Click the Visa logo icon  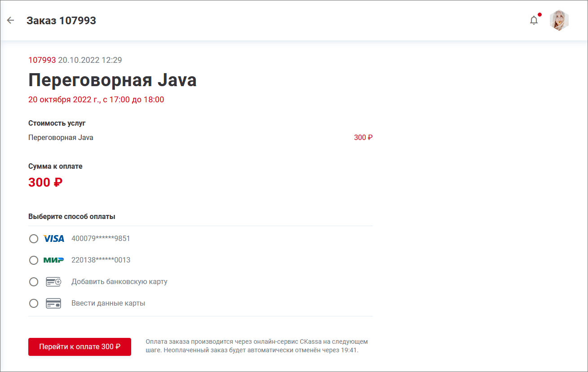click(54, 239)
